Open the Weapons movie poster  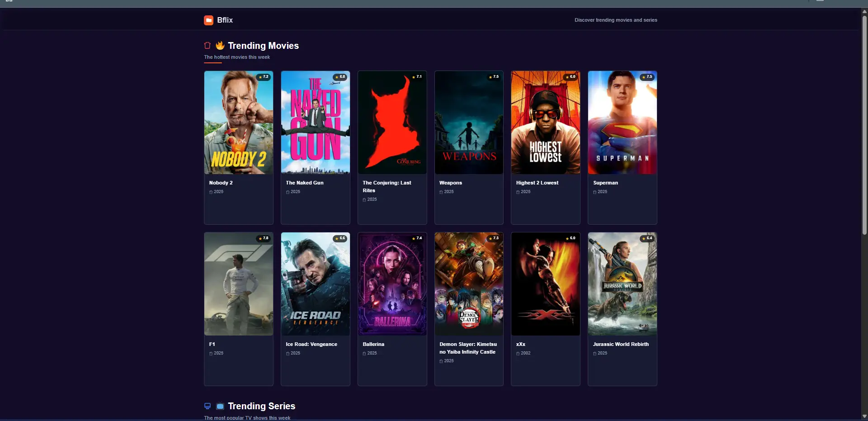coord(469,123)
